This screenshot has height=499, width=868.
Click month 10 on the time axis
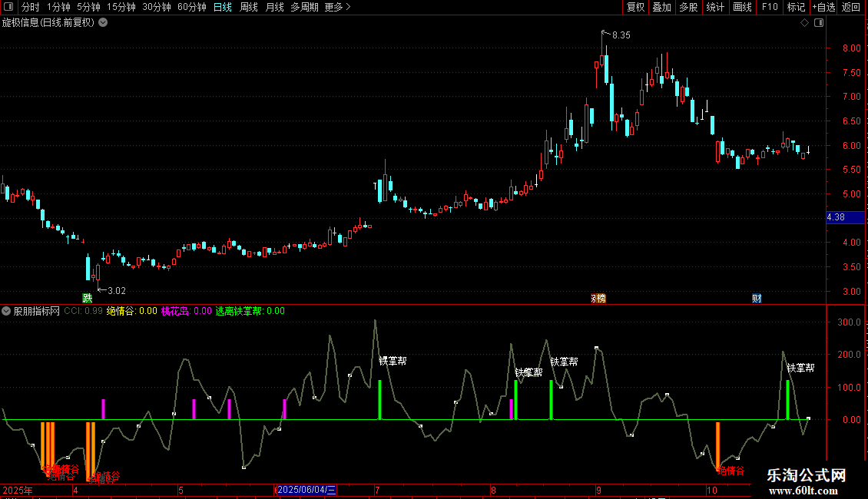(712, 490)
